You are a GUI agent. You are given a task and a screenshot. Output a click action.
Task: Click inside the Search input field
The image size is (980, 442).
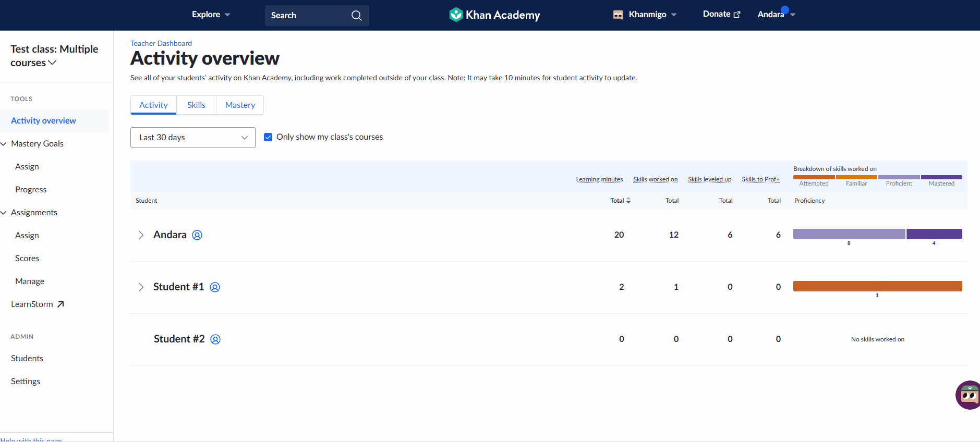[308, 16]
